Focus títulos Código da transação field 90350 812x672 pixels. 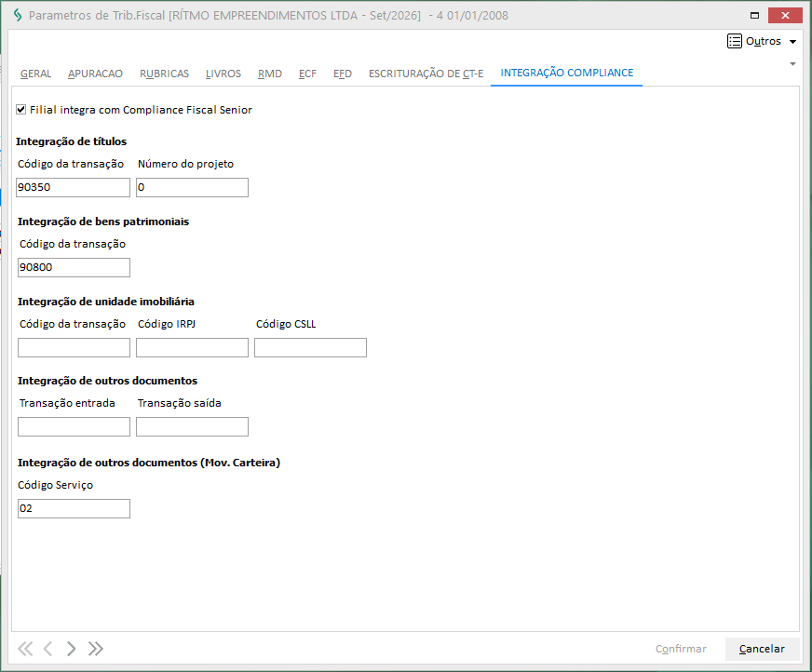pyautogui.click(x=73, y=187)
